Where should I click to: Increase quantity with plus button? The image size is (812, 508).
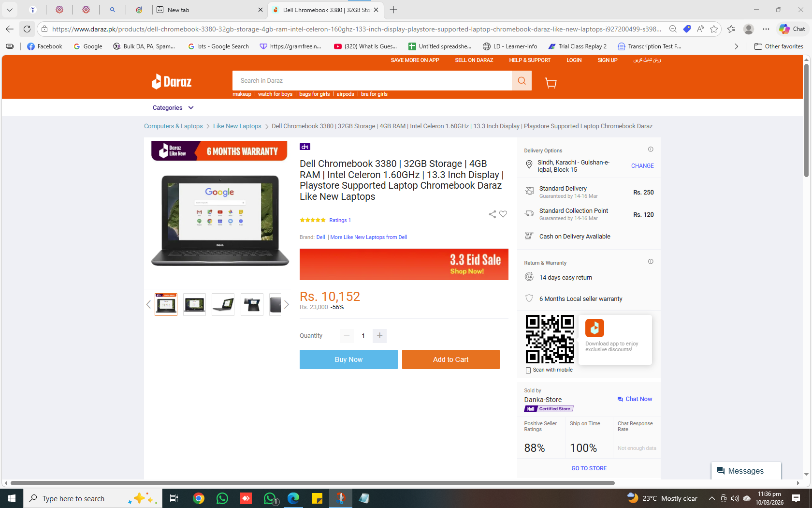coord(380,336)
